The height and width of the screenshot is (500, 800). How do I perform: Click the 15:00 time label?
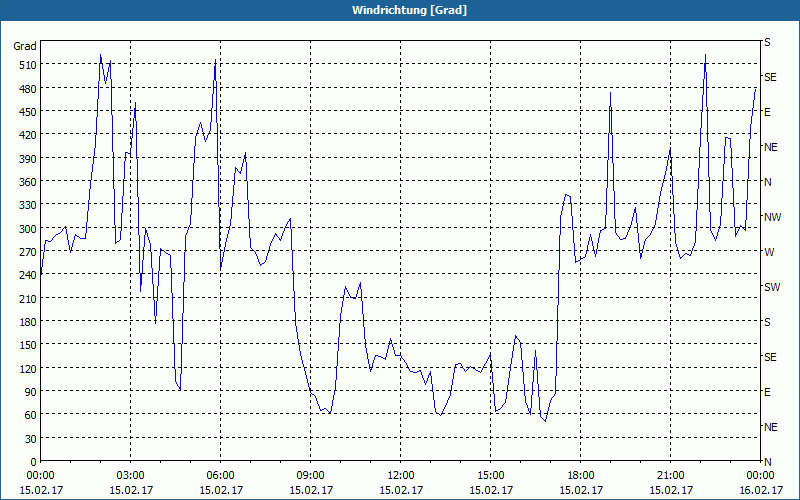(x=491, y=476)
